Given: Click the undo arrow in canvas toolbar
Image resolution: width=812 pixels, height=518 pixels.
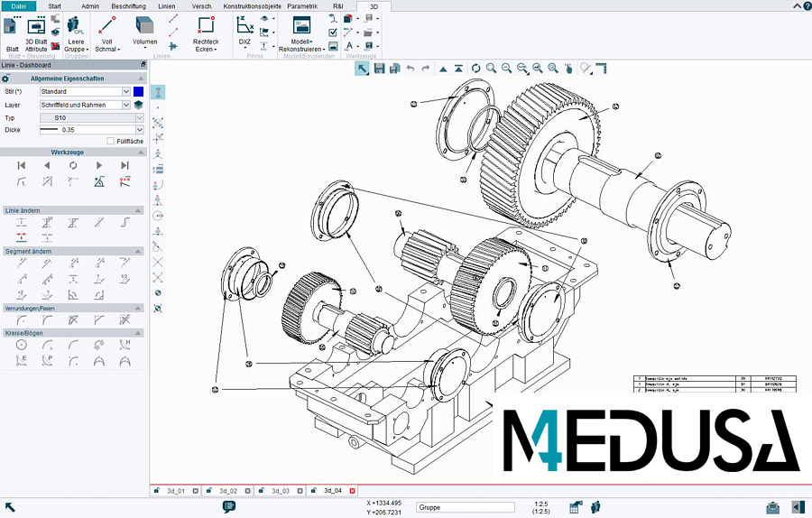Looking at the screenshot, I should point(411,69).
